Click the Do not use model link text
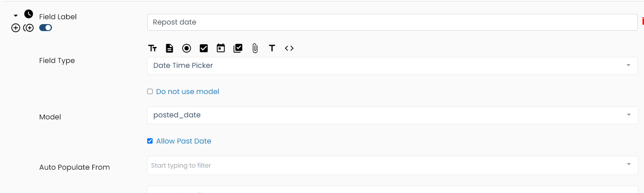 (188, 92)
